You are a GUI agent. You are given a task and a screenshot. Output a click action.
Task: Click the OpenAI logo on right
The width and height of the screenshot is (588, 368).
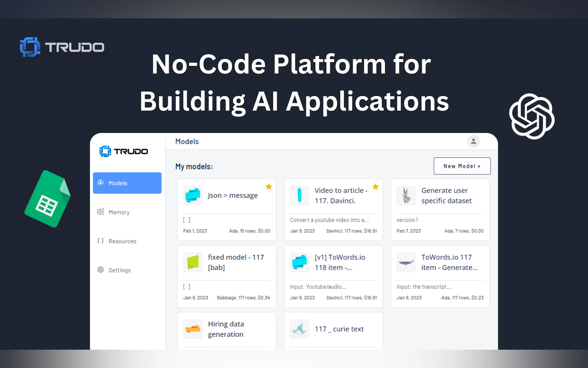coord(532,116)
